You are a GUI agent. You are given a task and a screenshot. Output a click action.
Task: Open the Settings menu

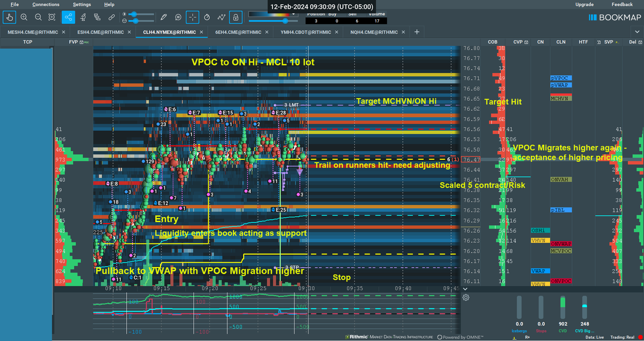[x=82, y=4]
